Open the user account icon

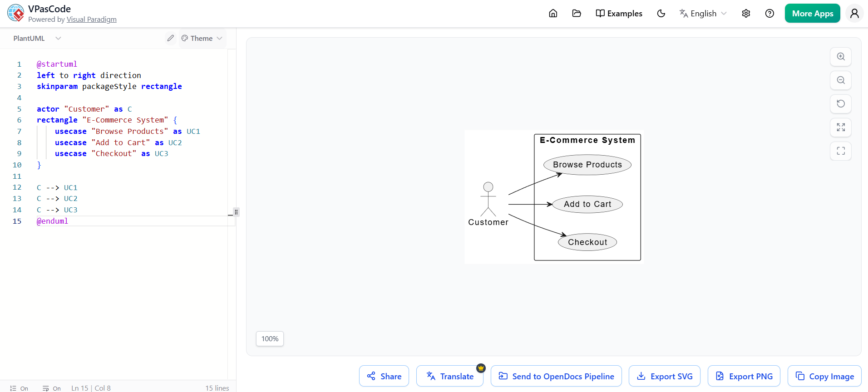pos(854,14)
